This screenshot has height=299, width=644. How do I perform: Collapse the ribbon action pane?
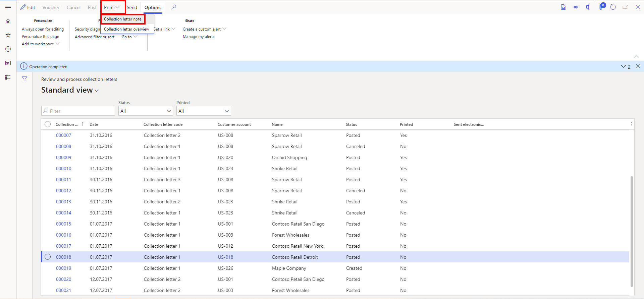click(x=636, y=56)
